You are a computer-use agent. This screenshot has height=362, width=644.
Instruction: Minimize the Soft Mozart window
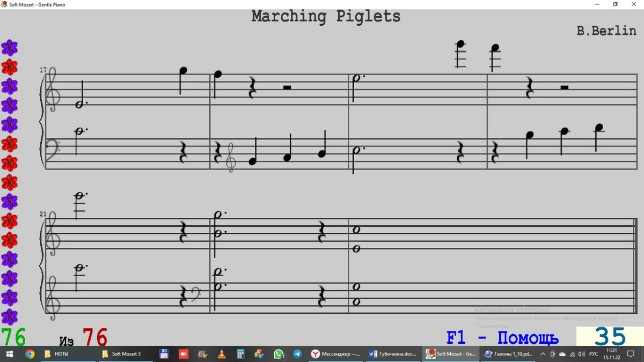(597, 4)
